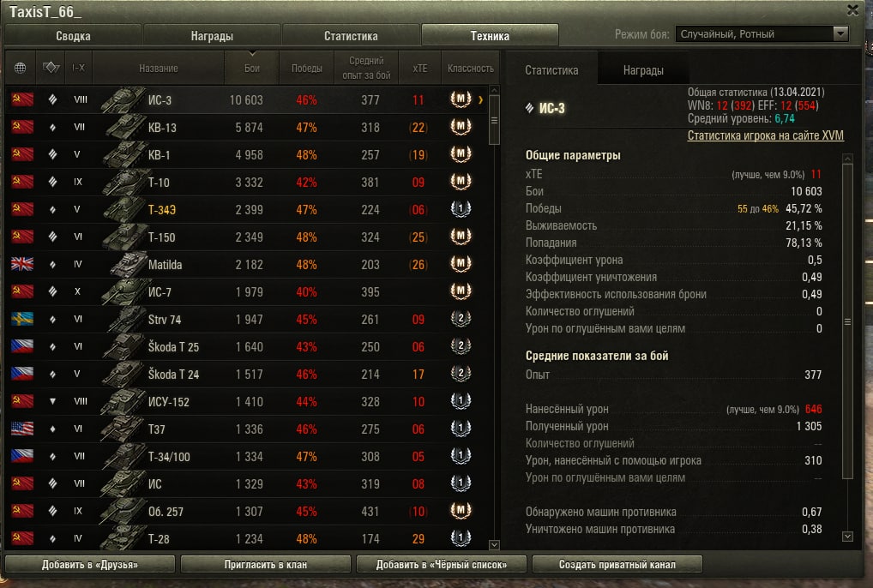This screenshot has height=588, width=873.
Task: Select the Т-10 tank thumbnail
Action: (x=124, y=182)
